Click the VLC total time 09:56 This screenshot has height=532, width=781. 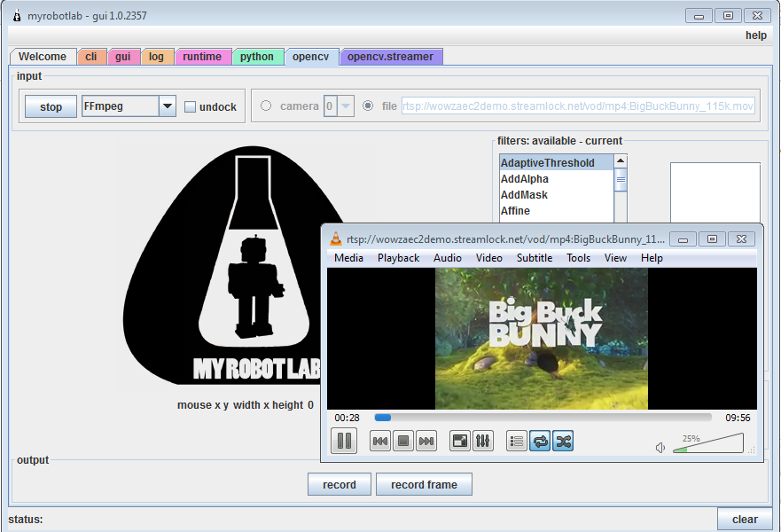(x=738, y=418)
